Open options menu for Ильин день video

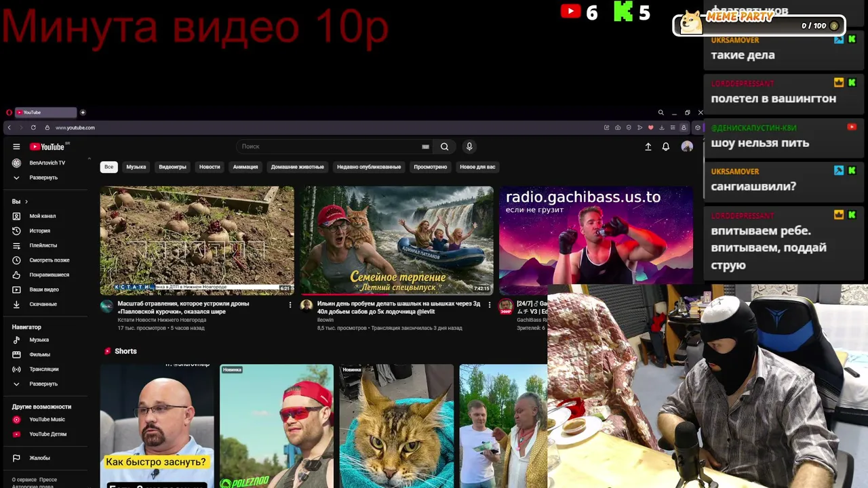[490, 305]
